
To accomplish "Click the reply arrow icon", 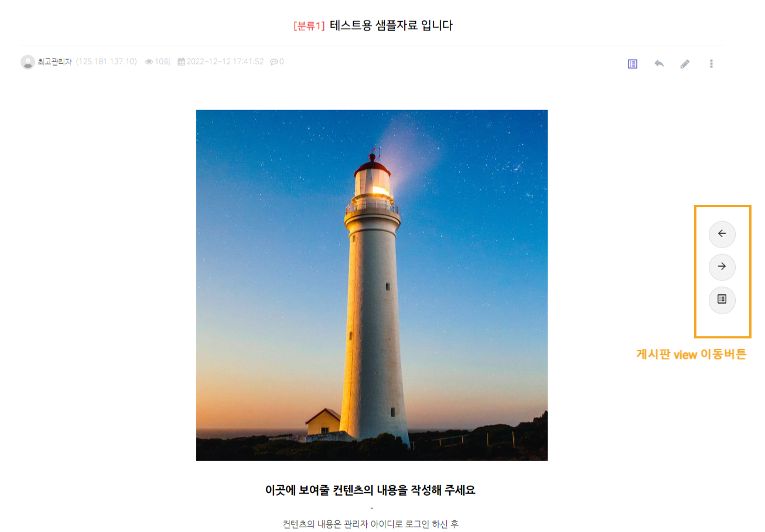I will pyautogui.click(x=659, y=63).
